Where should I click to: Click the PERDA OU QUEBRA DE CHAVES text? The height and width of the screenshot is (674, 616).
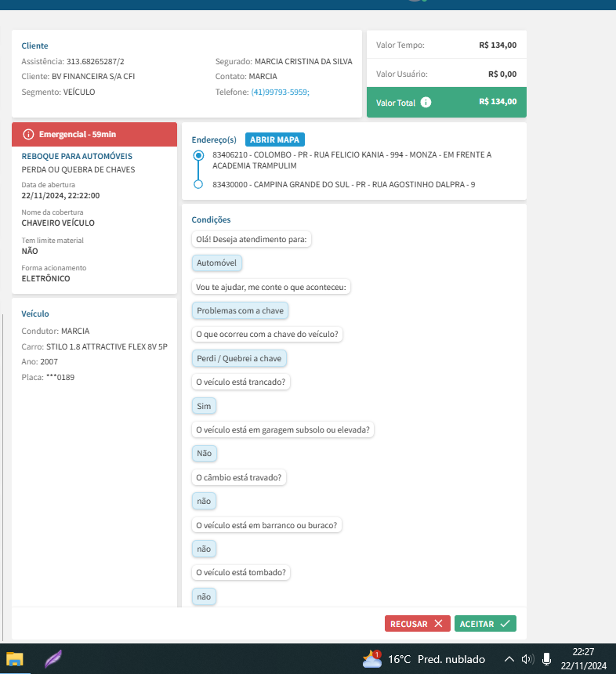pyautogui.click(x=78, y=169)
